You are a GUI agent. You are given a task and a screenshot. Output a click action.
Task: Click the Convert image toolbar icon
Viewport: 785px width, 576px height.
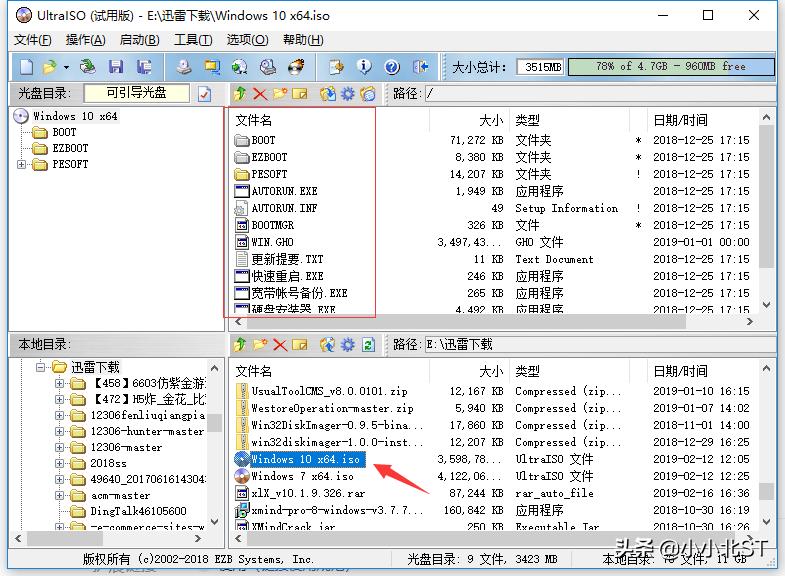[x=240, y=67]
